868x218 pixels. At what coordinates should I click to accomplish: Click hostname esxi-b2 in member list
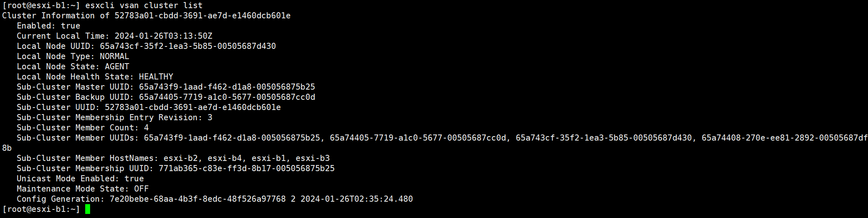point(181,158)
